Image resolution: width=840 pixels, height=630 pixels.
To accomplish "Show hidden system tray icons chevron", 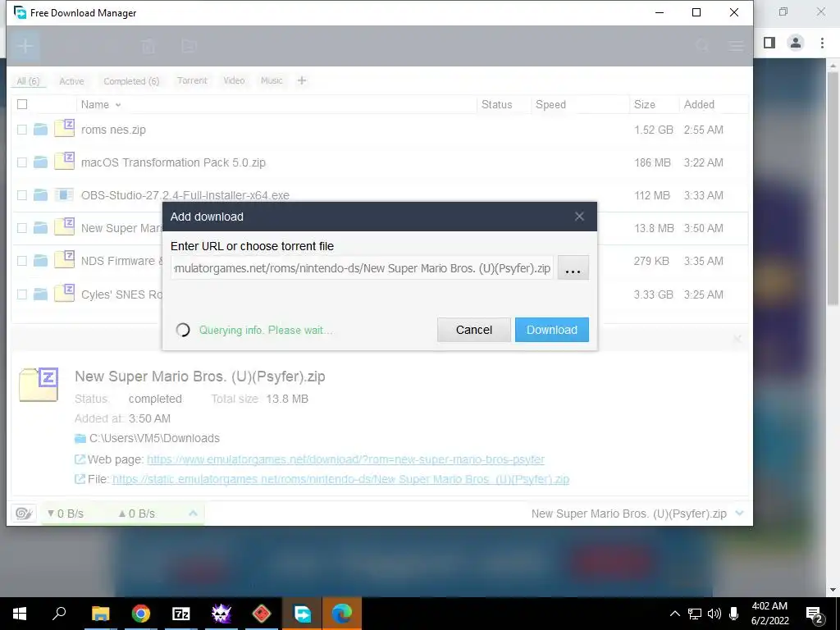I will 675,614.
